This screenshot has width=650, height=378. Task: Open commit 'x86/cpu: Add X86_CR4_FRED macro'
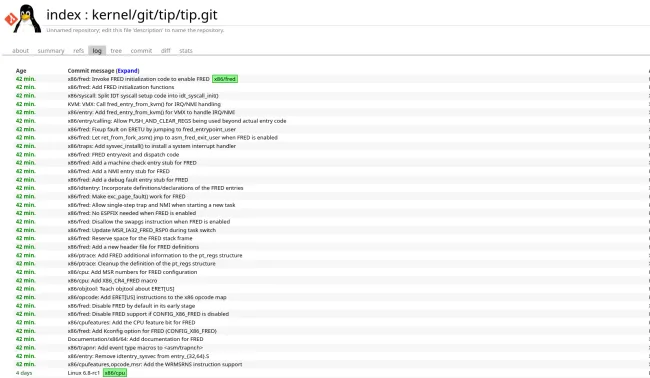(x=112, y=281)
